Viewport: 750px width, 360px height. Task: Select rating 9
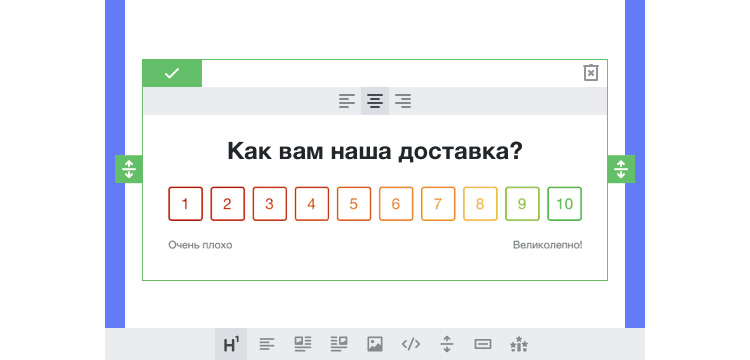[x=522, y=204]
